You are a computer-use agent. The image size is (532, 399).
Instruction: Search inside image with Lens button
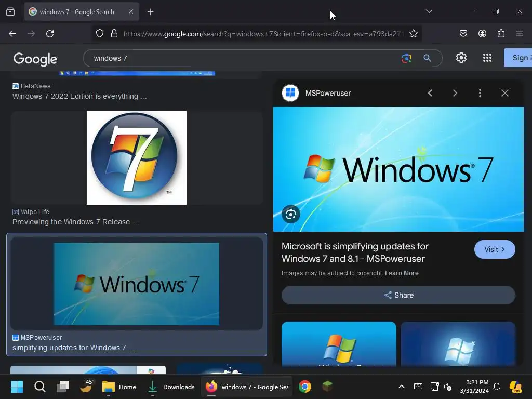(x=291, y=214)
